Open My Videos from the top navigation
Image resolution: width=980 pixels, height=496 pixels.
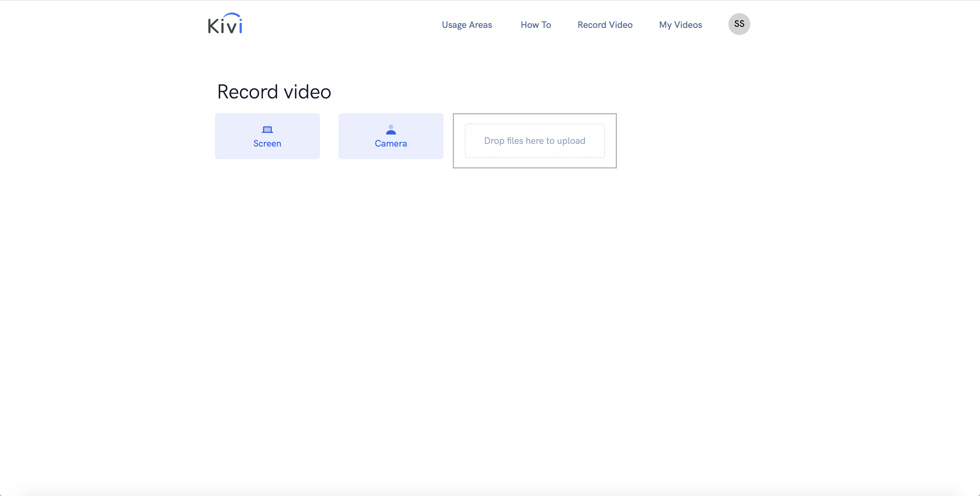(x=680, y=25)
